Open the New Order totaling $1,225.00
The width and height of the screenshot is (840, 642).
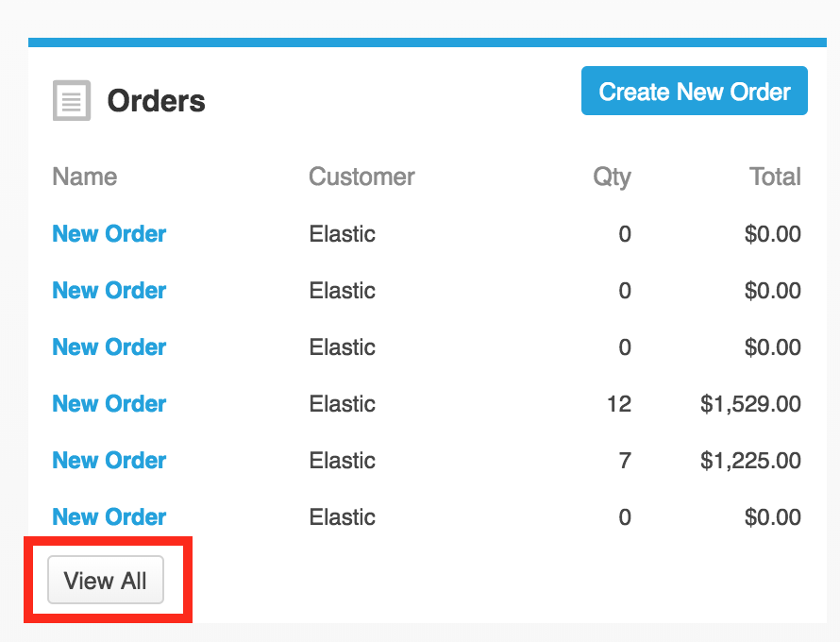[109, 461]
